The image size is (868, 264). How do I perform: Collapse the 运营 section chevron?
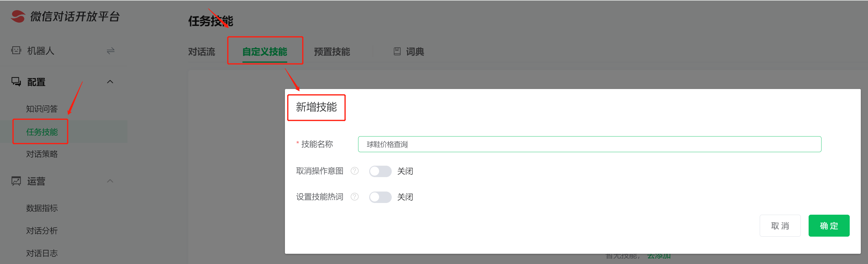point(110,181)
